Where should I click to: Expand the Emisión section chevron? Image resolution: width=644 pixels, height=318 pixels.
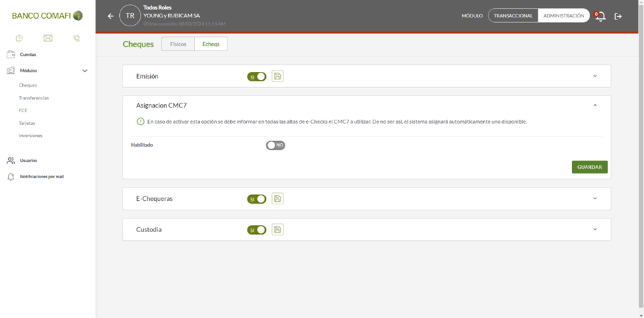[x=595, y=76]
